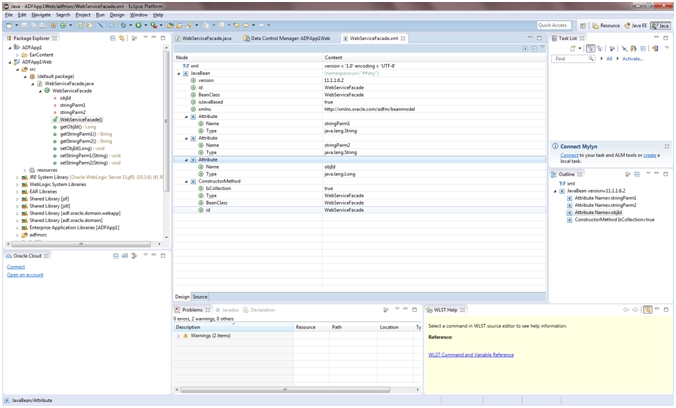Open the Run button dropdown arrow
Image resolution: width=676 pixels, height=408 pixels.
[x=146, y=25]
